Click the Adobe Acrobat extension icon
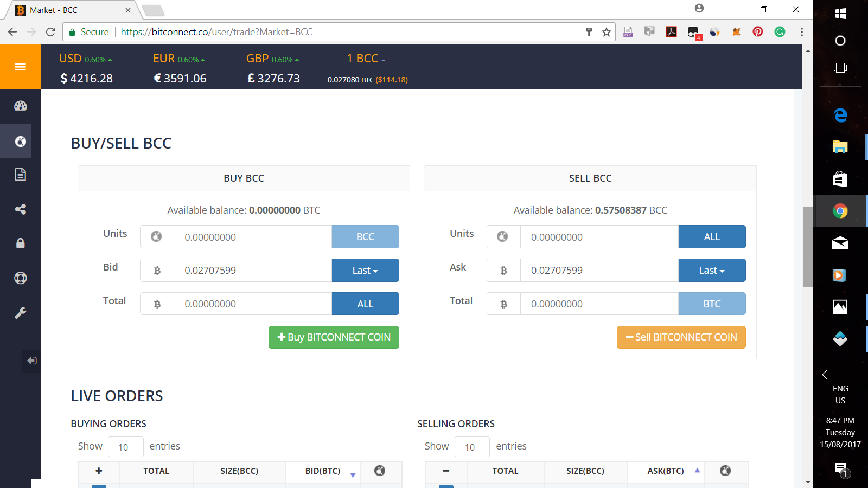The height and width of the screenshot is (488, 868). click(x=672, y=32)
